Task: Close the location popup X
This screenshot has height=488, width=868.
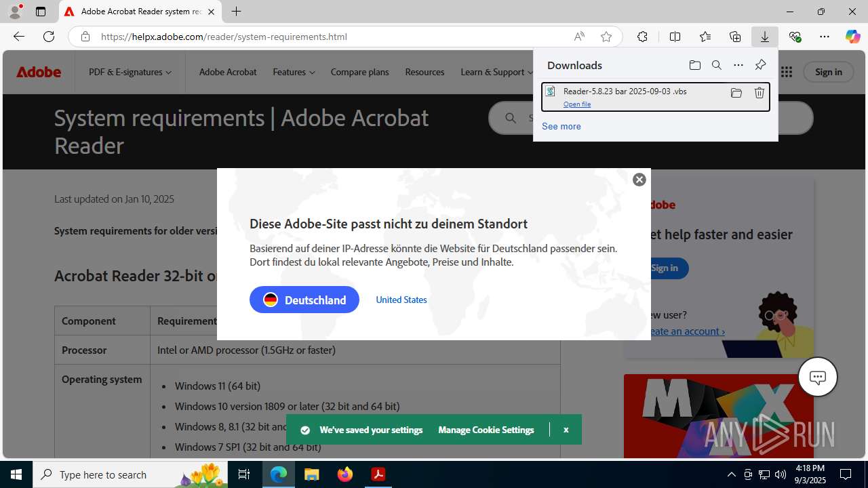Action: point(639,180)
